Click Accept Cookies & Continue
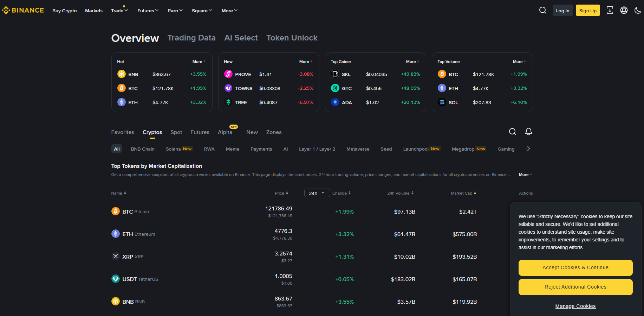The width and height of the screenshot is (644, 316). pos(575,267)
